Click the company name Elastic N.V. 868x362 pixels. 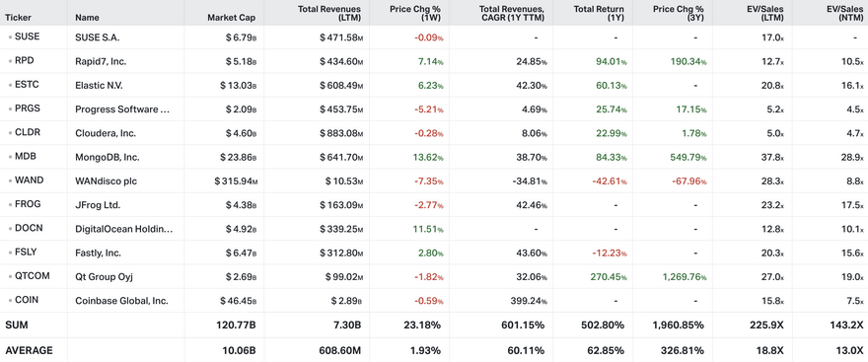(x=100, y=85)
